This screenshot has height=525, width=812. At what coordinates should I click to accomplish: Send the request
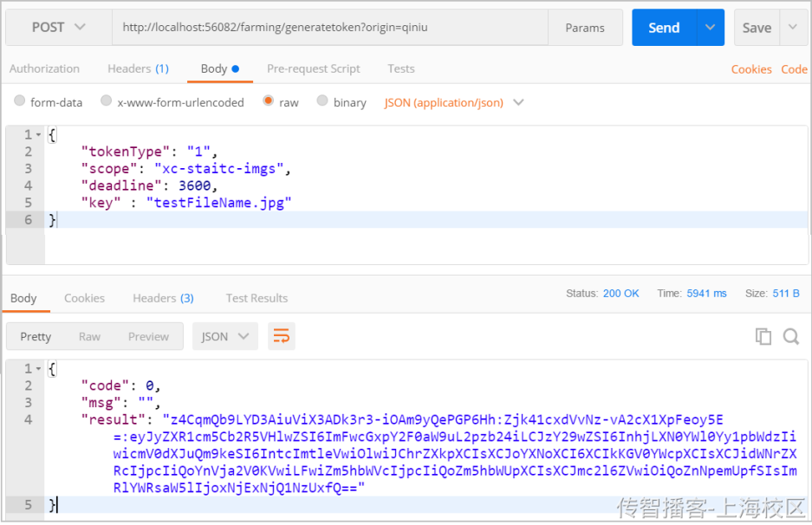click(x=664, y=28)
